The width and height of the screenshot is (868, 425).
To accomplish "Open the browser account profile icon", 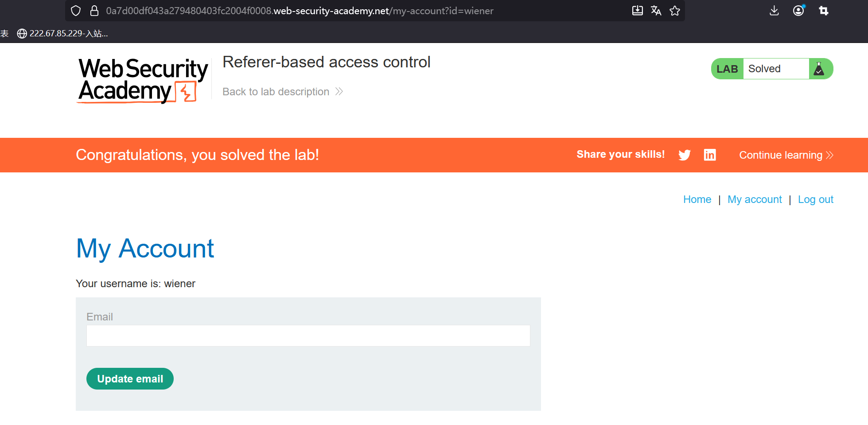I will pos(798,11).
